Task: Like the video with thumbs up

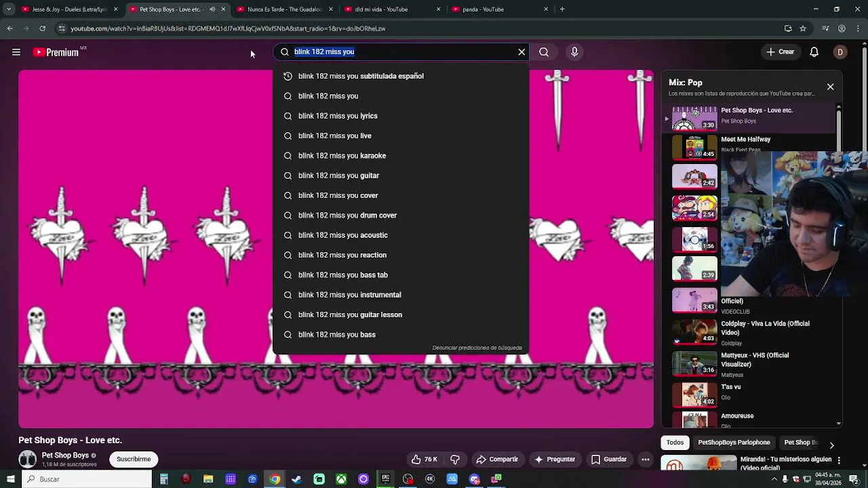Action: [425, 460]
